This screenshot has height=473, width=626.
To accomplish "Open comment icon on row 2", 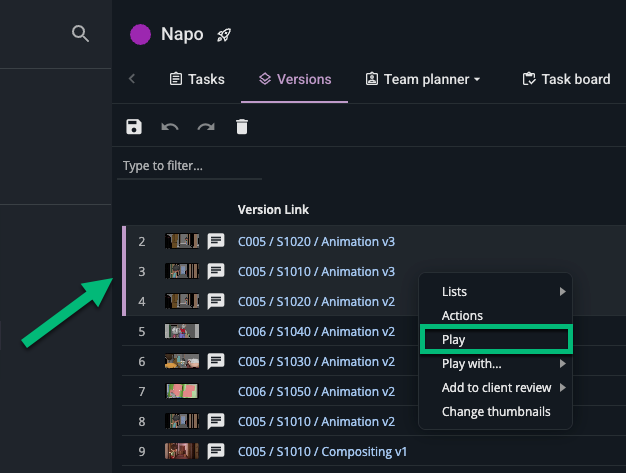I will [x=216, y=241].
